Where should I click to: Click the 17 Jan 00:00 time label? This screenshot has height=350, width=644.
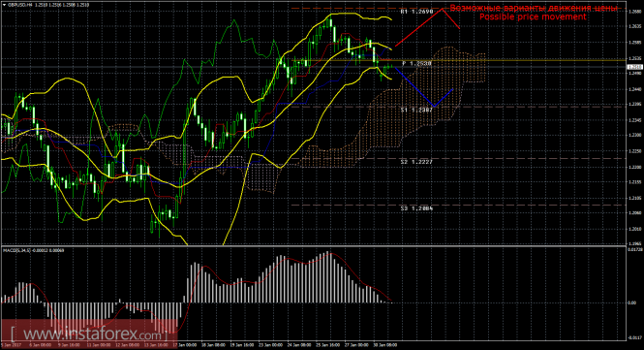pyautogui.click(x=184, y=345)
